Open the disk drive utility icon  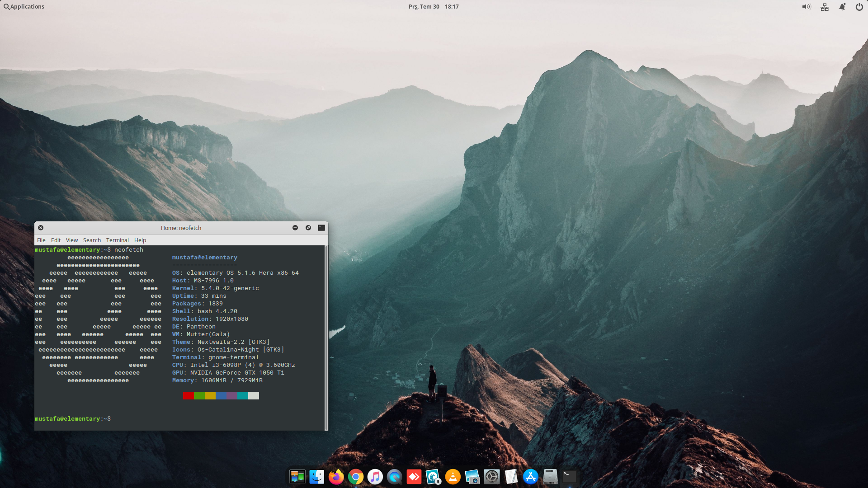pyautogui.click(x=550, y=477)
